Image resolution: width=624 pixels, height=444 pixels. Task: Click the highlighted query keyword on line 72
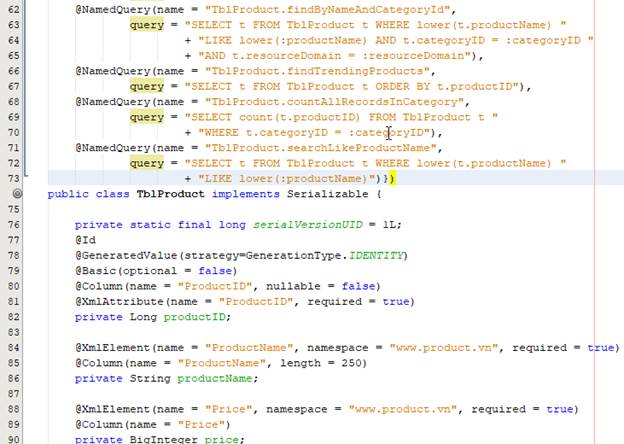[x=146, y=163]
